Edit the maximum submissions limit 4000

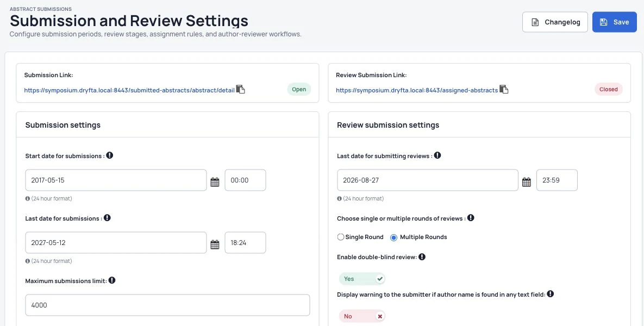click(x=167, y=305)
